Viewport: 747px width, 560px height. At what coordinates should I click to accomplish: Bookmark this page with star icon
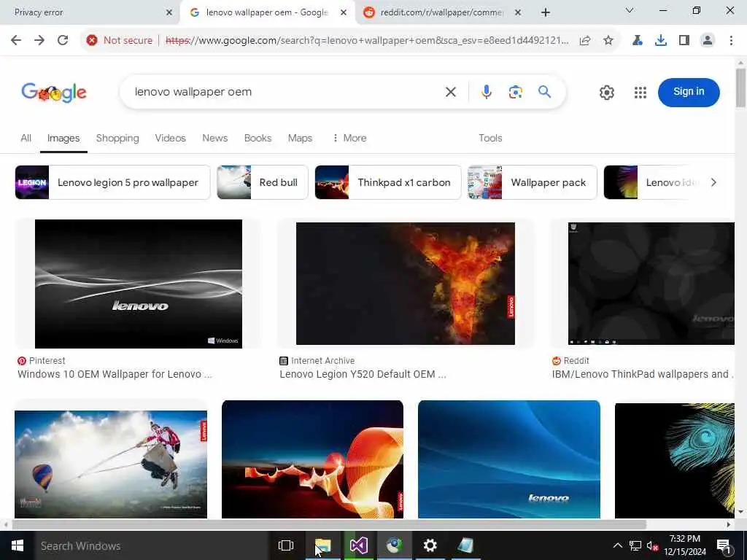(608, 41)
